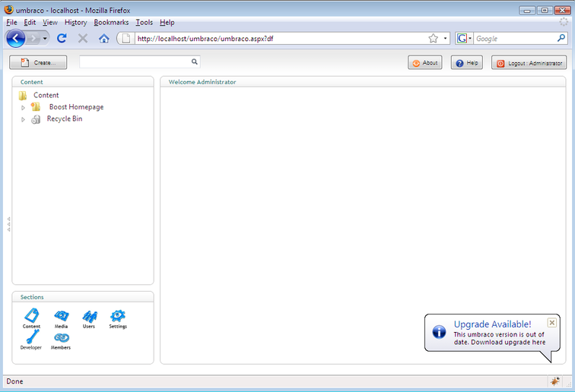Open the Settings section gear icon
Image resolution: width=575 pixels, height=392 pixels.
click(x=118, y=315)
